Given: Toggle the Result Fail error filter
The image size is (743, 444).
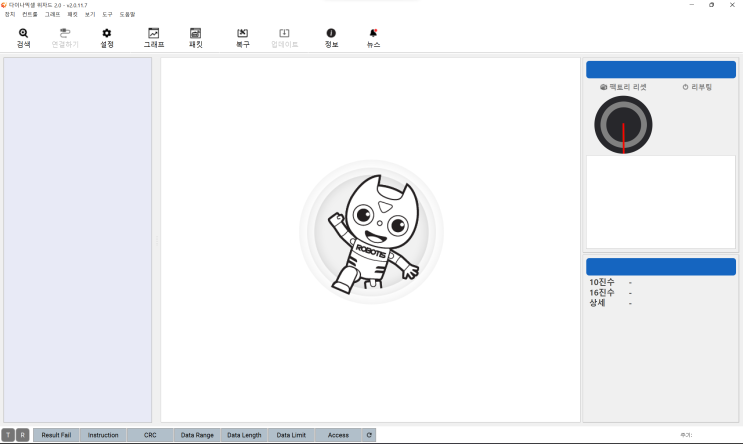Looking at the screenshot, I should (x=56, y=435).
